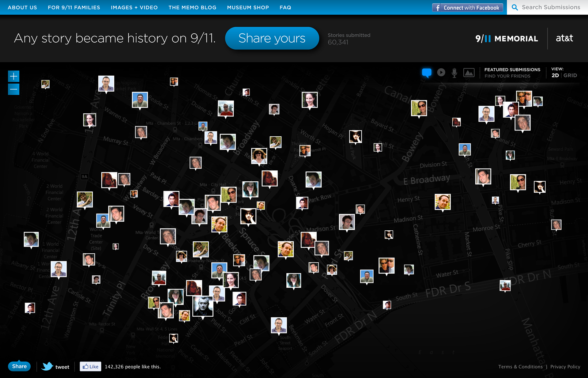
Task: Click the Twitter tweet bird icon
Action: point(47,366)
